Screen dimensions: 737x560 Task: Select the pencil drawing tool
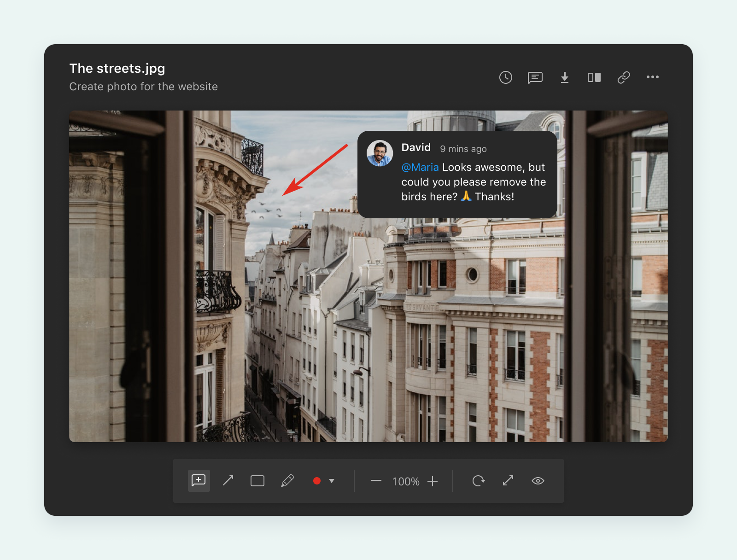(287, 481)
